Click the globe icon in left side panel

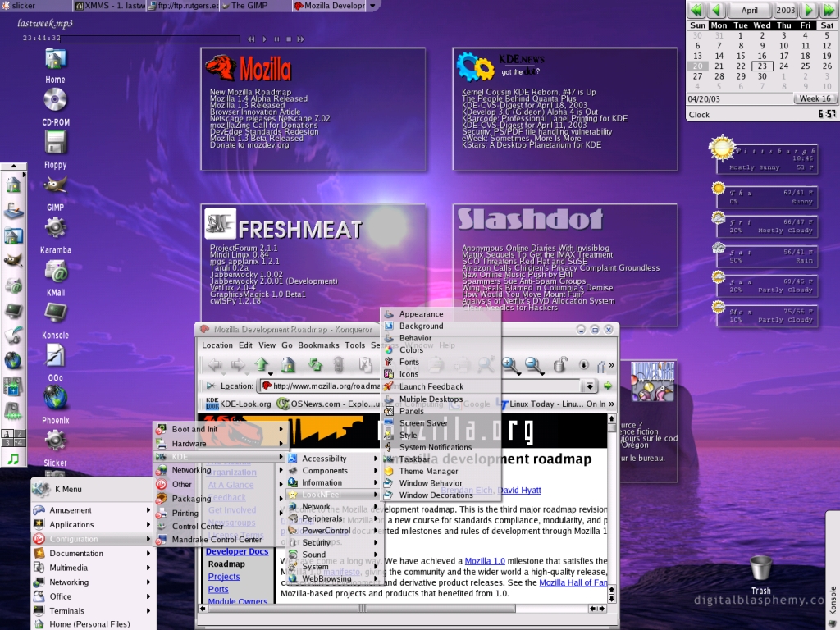tap(13, 360)
